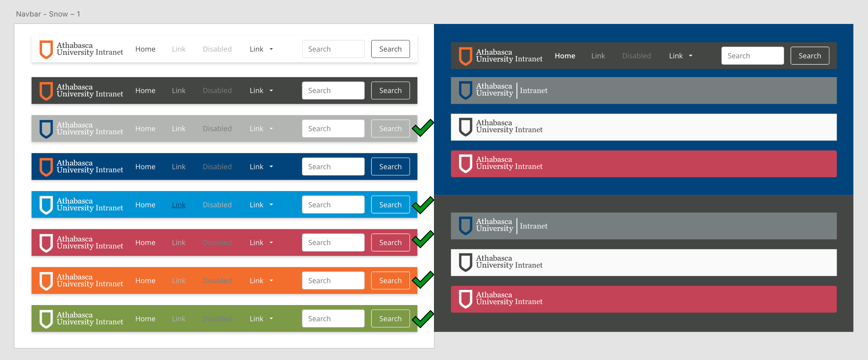868x360 pixels.
Task: Click the blue shield logo in the light gray navbar
Action: pyautogui.click(x=46, y=129)
